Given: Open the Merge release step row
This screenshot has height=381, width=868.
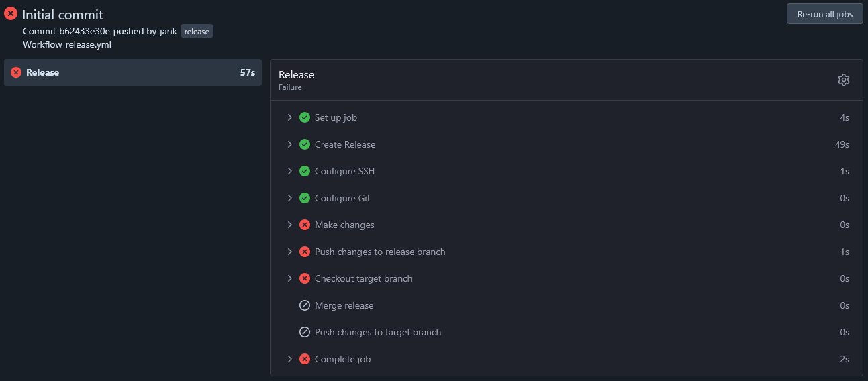Looking at the screenshot, I should click(x=567, y=305).
